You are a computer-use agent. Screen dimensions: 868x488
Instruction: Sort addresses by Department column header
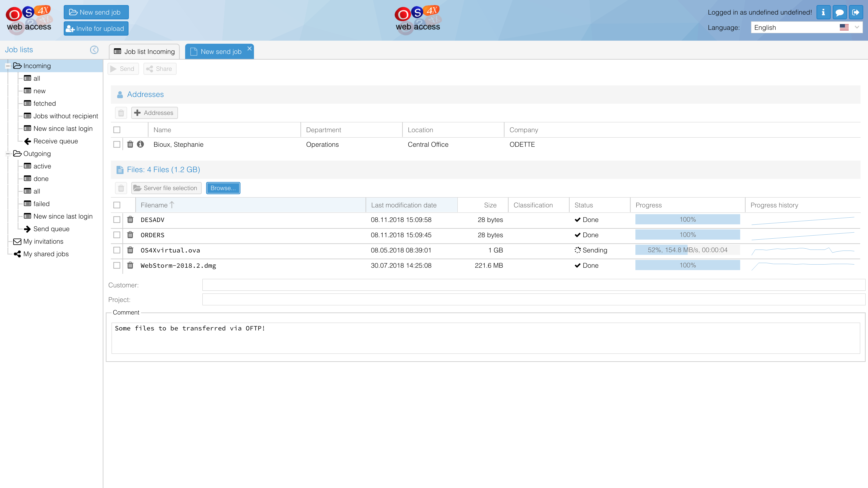click(x=351, y=130)
